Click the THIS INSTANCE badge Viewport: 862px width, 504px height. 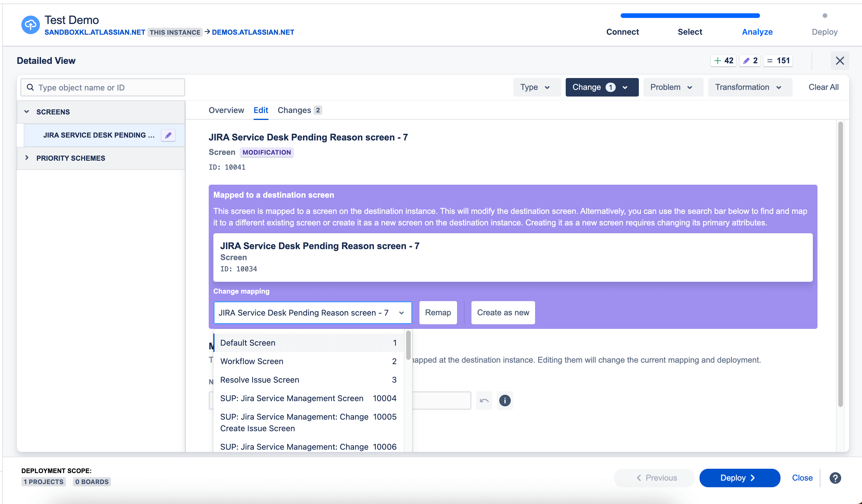click(175, 32)
